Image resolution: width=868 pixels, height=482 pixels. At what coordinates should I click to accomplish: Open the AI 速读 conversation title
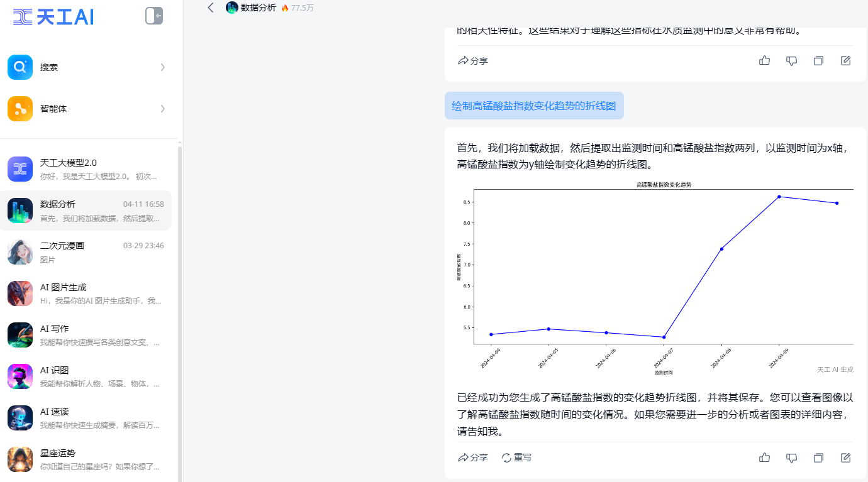click(x=55, y=412)
